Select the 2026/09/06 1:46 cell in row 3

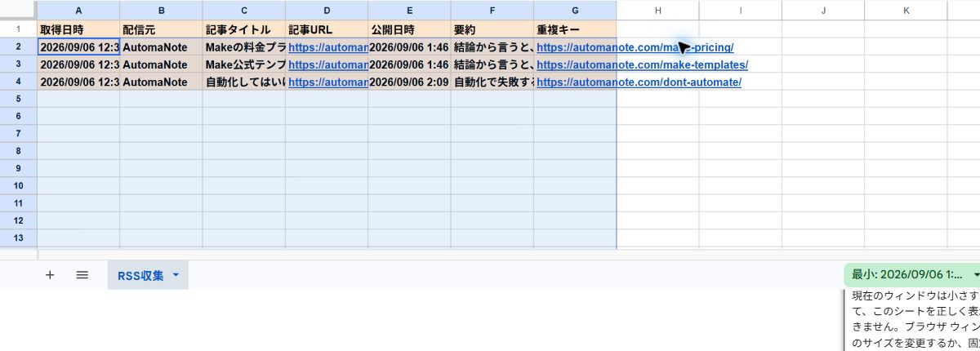pyautogui.click(x=409, y=64)
